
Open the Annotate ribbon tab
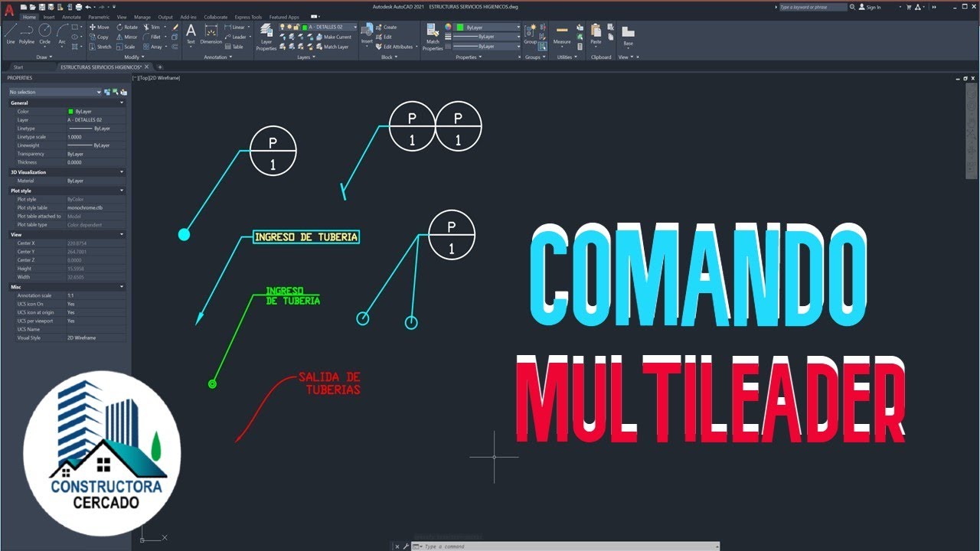click(x=71, y=17)
